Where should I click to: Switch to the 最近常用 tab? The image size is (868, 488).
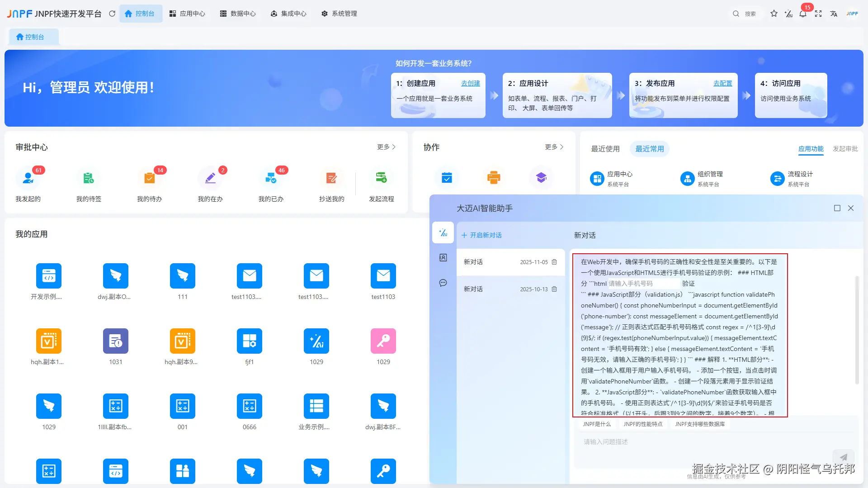[x=650, y=148]
